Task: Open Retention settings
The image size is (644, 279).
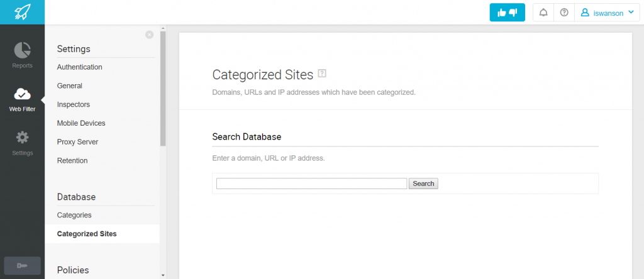Action: point(72,161)
